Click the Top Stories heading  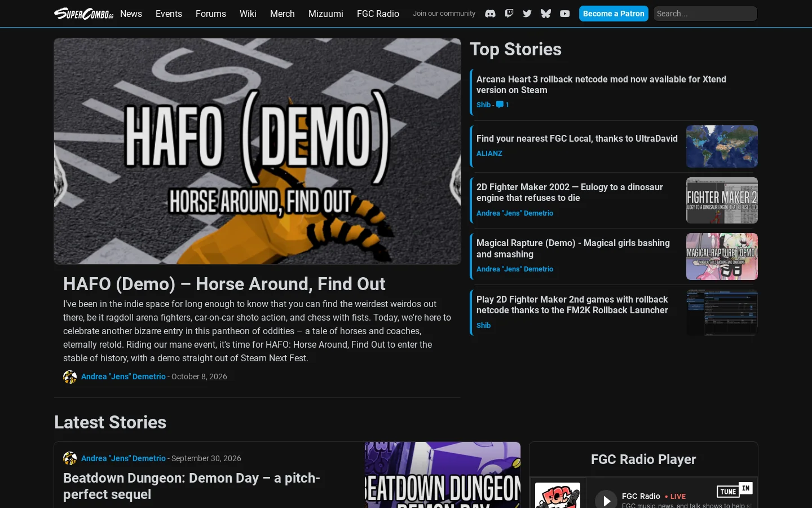tap(516, 49)
